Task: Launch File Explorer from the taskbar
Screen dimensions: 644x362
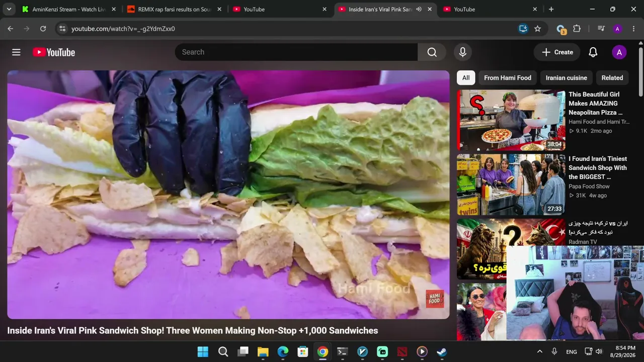Action: 263,351
